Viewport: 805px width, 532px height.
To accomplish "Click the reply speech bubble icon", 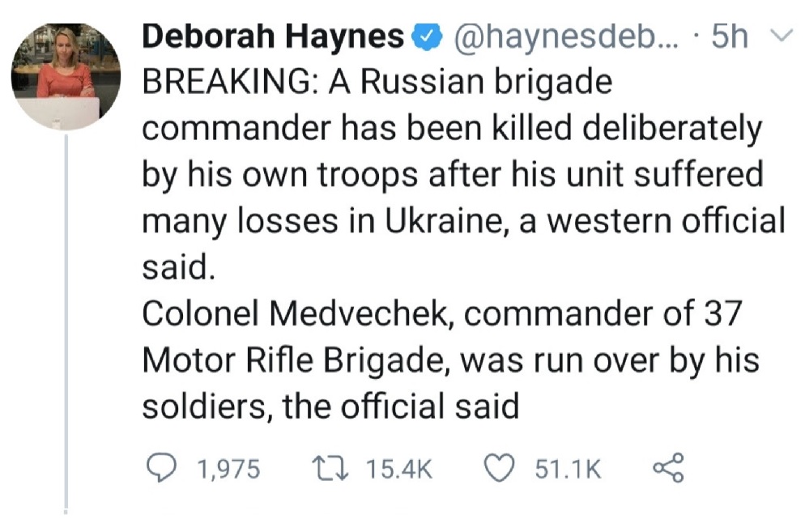I will (x=162, y=467).
